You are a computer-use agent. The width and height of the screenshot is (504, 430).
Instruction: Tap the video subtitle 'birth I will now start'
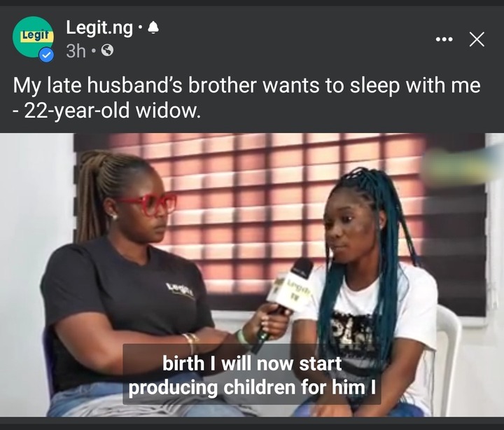tap(252, 363)
